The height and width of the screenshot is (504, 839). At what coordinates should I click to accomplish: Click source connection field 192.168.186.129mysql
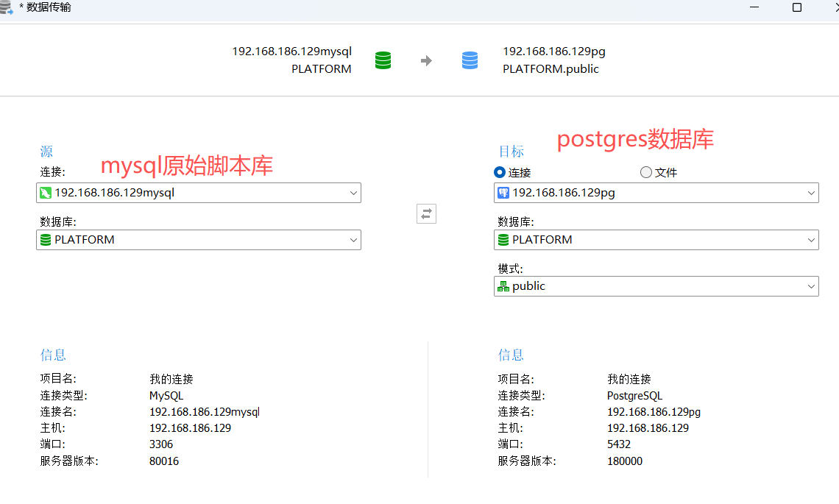click(199, 193)
